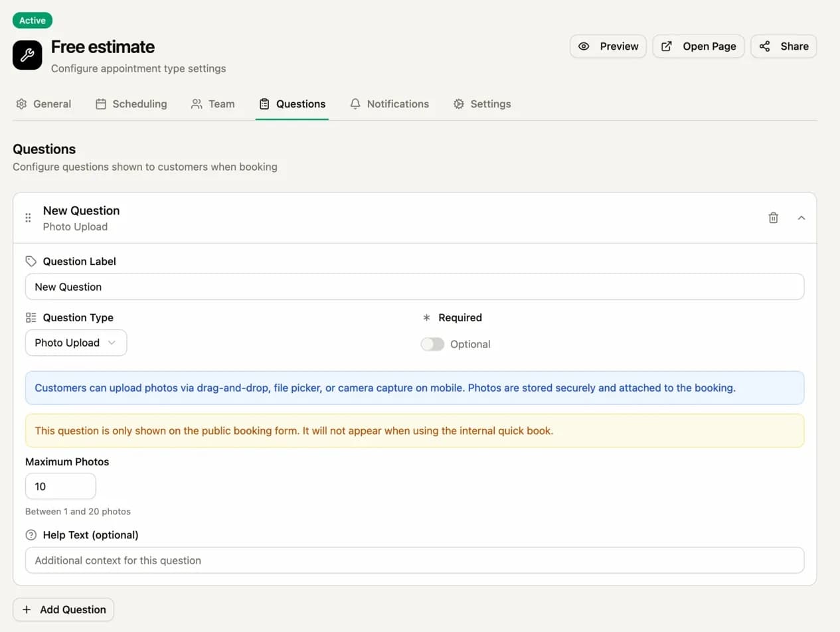
Task: Grab the drag handle for New Question
Action: [28, 218]
